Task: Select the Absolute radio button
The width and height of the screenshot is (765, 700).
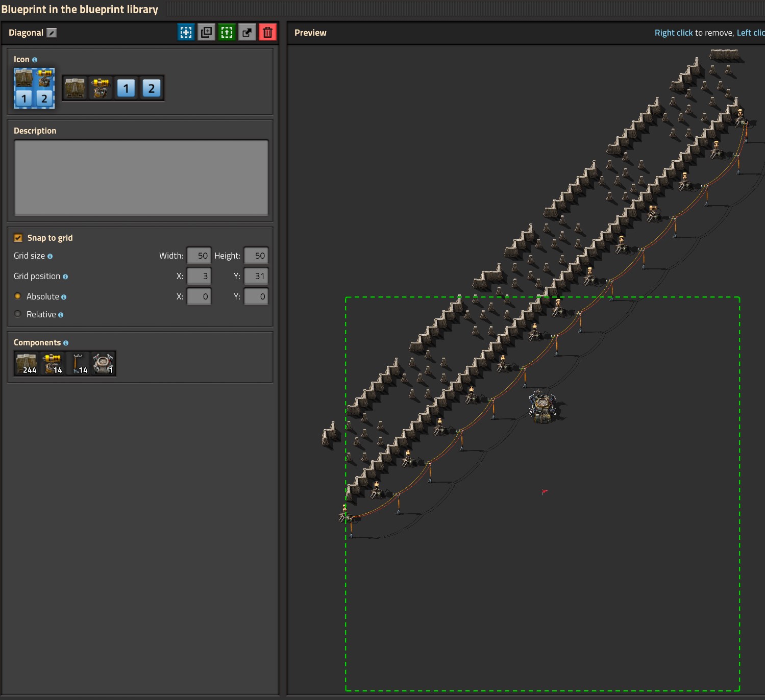Action: [18, 296]
